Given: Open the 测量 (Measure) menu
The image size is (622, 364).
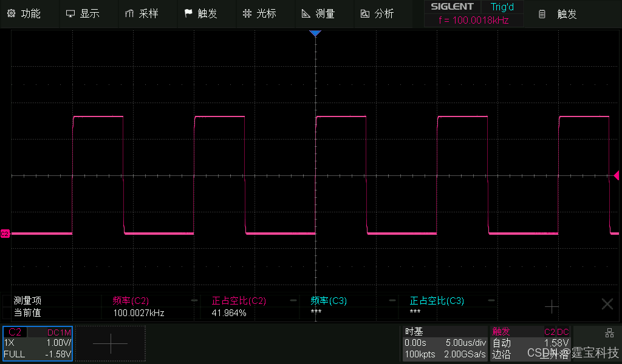Looking at the screenshot, I should click(324, 13).
